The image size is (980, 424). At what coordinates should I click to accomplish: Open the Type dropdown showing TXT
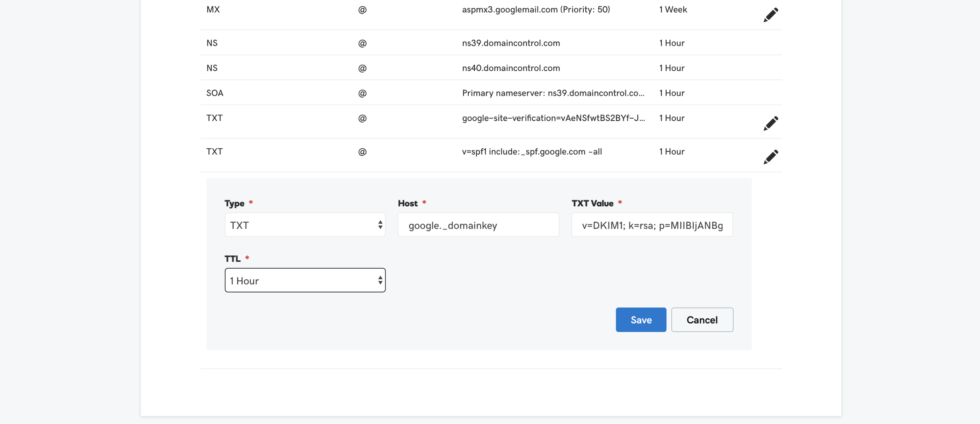tap(305, 225)
